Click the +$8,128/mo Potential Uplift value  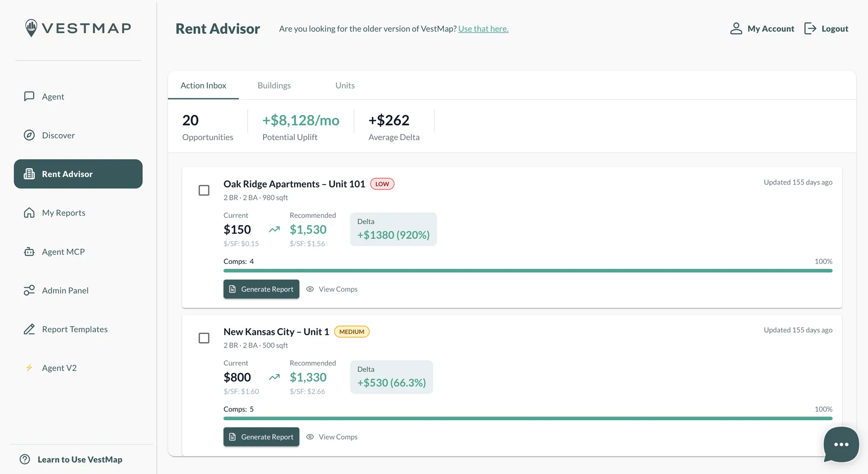301,120
